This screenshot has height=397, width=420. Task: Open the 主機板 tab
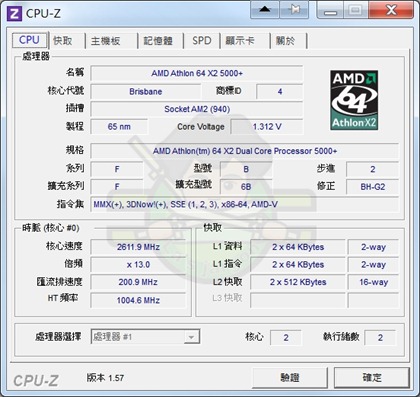[x=105, y=41]
